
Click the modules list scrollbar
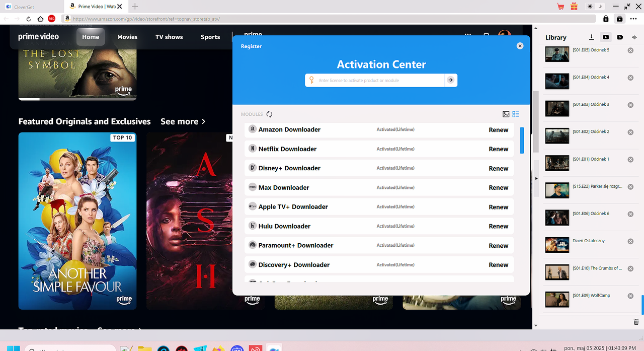tap(522, 140)
